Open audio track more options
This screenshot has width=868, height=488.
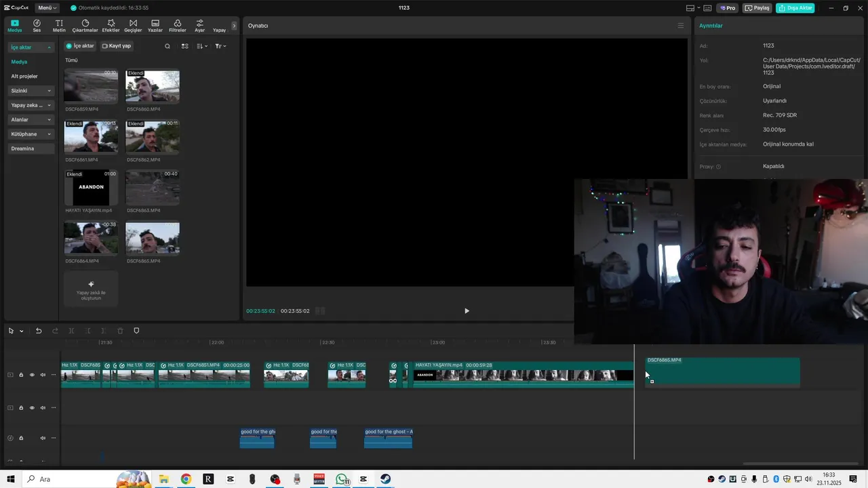click(54, 438)
